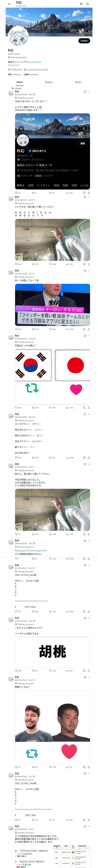Click Translate bio
The width and height of the screenshot is (98, 868).
coord(14,65)
